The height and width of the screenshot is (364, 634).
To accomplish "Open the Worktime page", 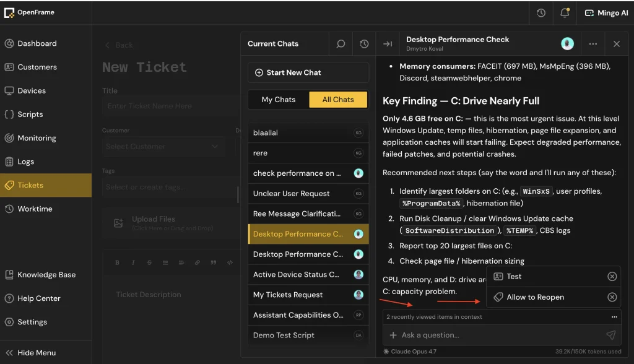I will (46, 209).
